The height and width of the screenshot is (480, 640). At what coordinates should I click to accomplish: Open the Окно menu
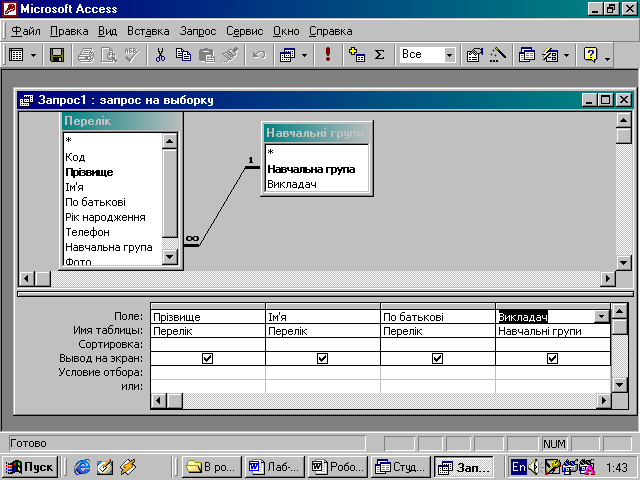point(286,31)
